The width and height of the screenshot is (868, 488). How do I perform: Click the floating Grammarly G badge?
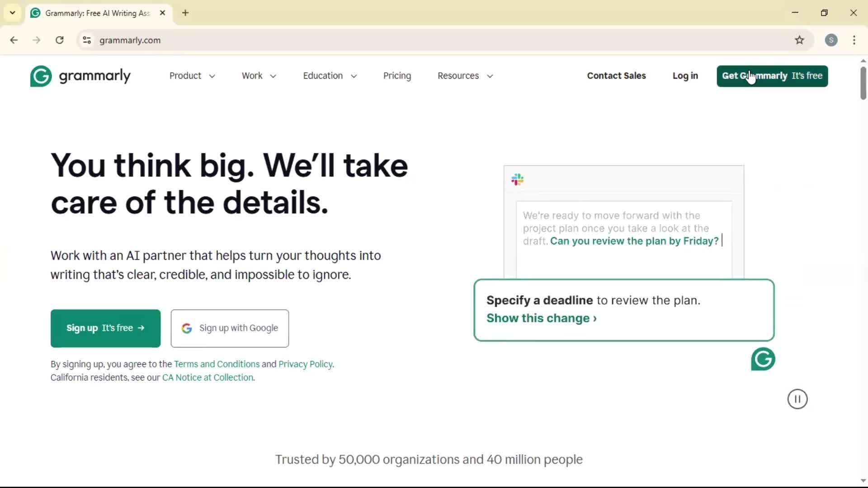763,359
